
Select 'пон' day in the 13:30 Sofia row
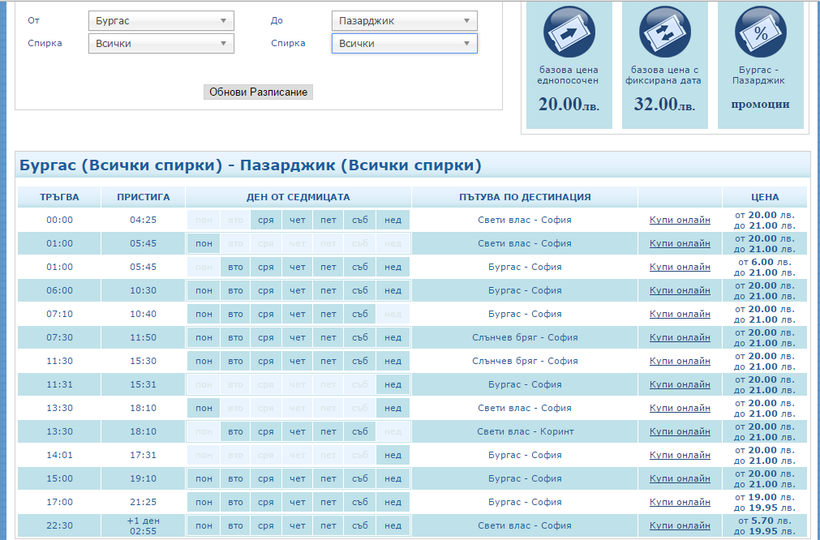point(204,408)
